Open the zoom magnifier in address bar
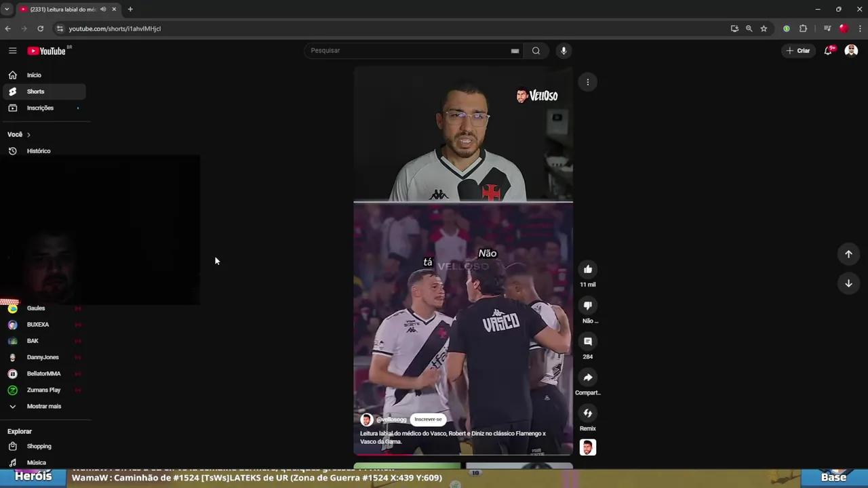 pos(749,28)
